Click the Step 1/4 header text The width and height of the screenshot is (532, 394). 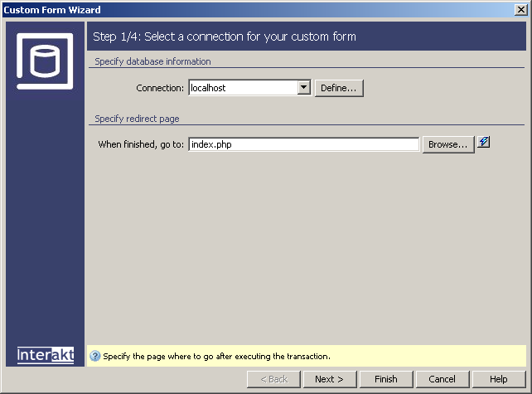[x=225, y=36]
